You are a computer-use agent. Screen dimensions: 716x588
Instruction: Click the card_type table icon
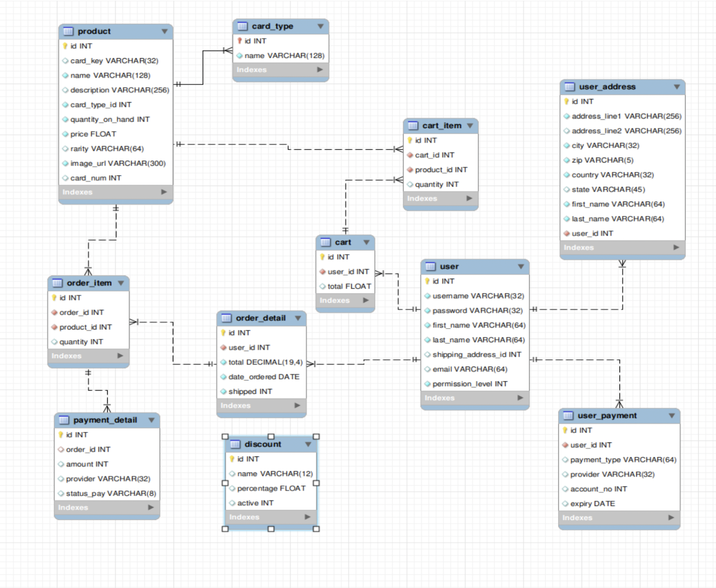coord(242,26)
